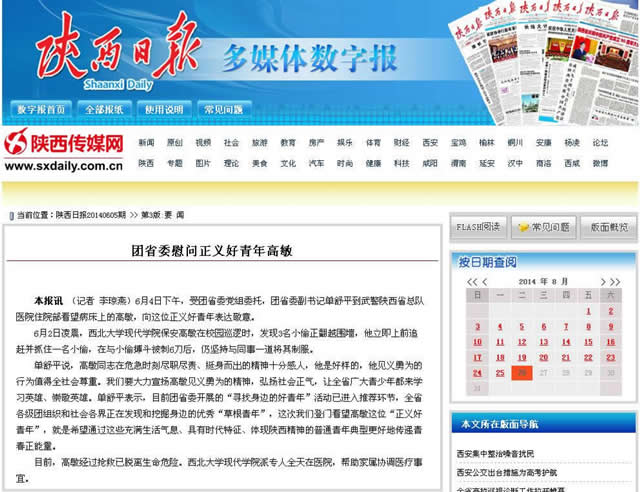This screenshot has height=492, width=640.
Task: Go to previous year with << arrow
Action: 472,282
